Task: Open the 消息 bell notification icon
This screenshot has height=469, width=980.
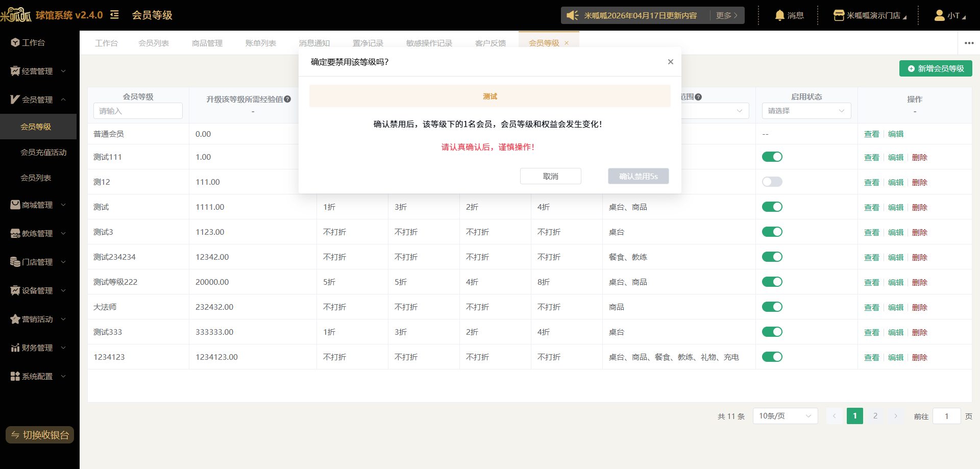Action: coord(779,15)
